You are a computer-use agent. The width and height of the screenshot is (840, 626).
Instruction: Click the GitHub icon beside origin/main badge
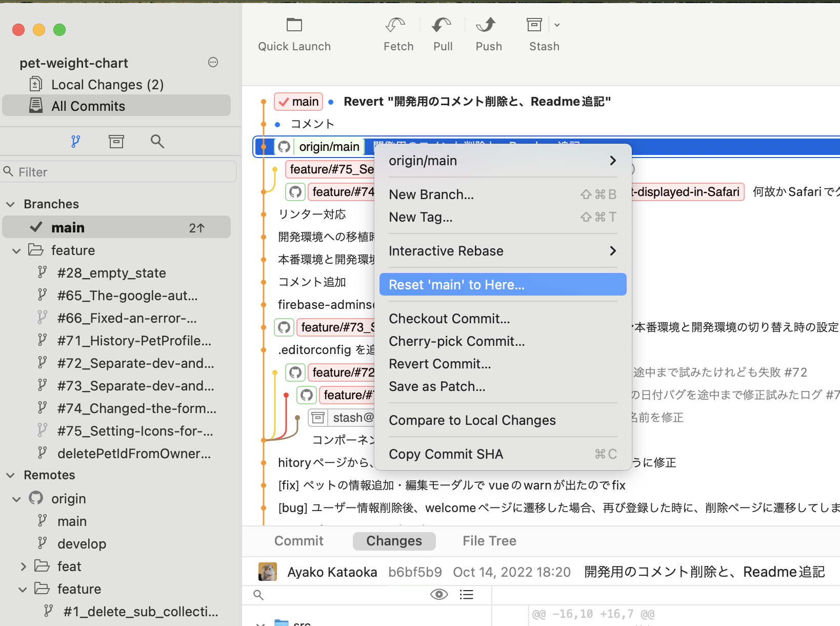point(284,146)
